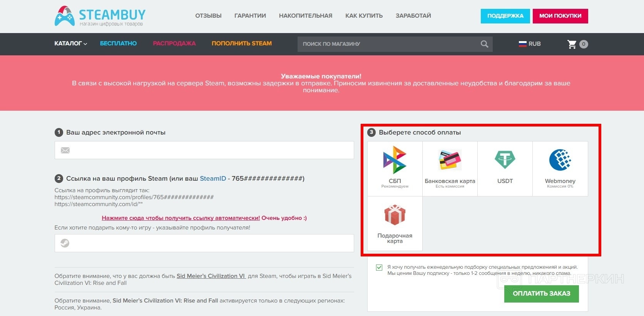Click the cart item count badge
Screen dimensions: 644x316
tap(584, 44)
